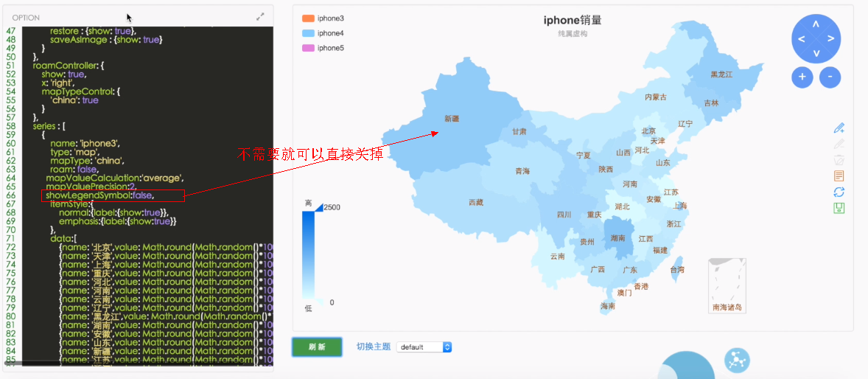Select 台湾 on the map
The image size is (868, 379).
pos(678,270)
